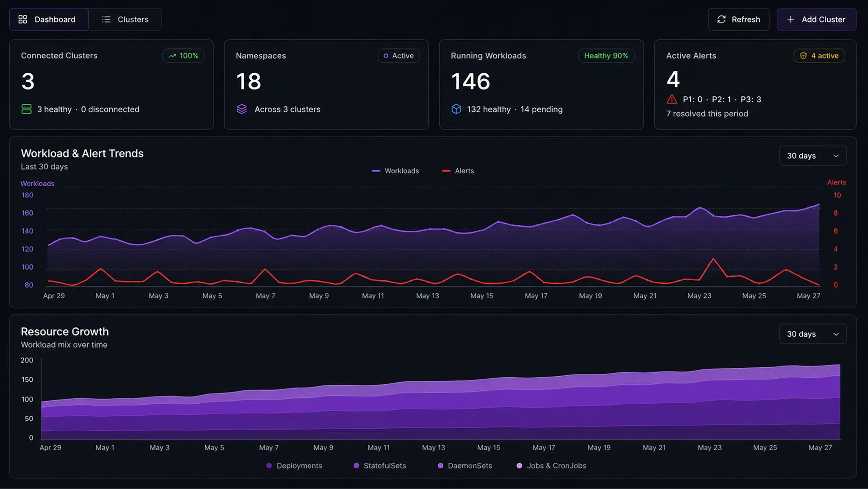Click the Dashboard grid icon

(x=23, y=20)
